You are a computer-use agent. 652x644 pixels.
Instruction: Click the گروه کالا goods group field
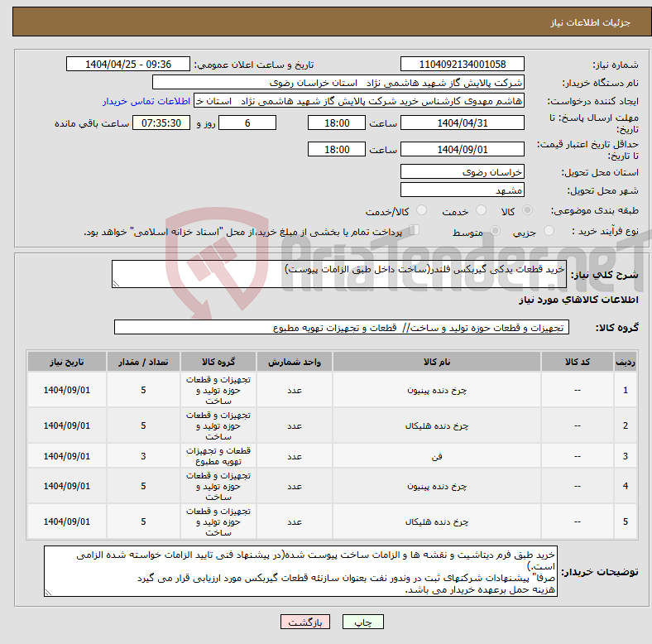pyautogui.click(x=342, y=328)
